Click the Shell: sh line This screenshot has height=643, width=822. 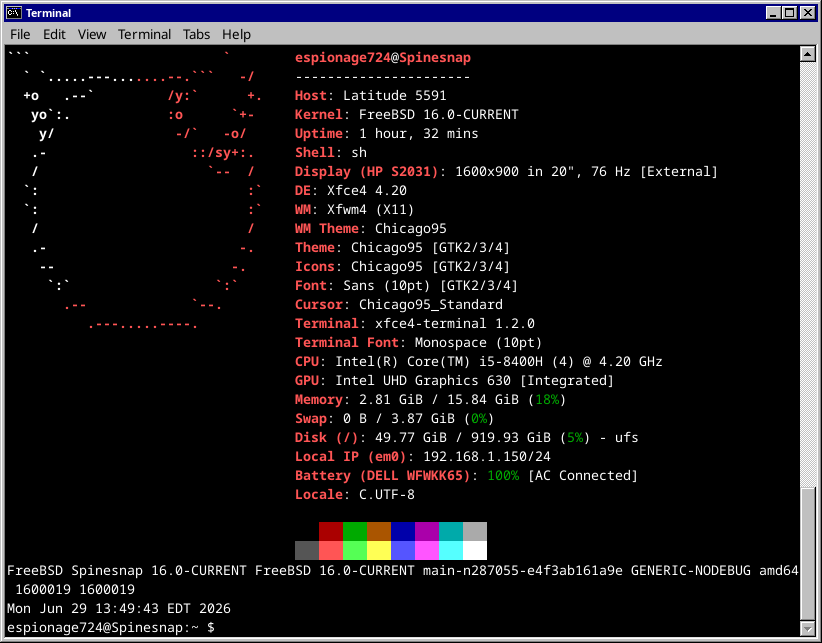tap(331, 152)
